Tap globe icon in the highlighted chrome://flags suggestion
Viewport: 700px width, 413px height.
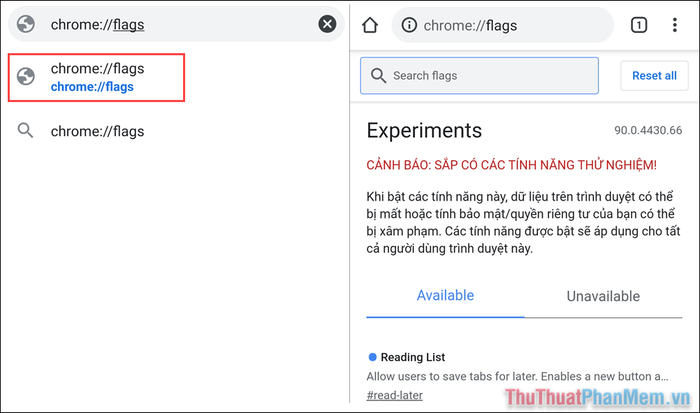(x=26, y=76)
